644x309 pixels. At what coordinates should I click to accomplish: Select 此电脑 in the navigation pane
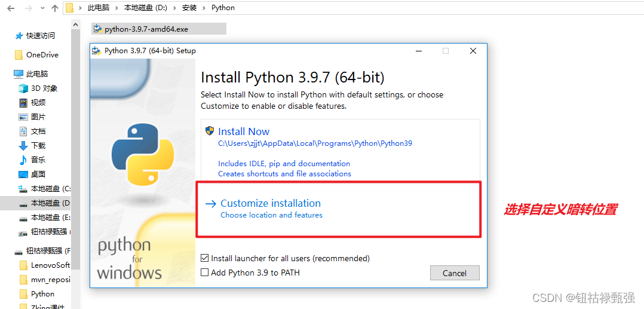tap(37, 74)
